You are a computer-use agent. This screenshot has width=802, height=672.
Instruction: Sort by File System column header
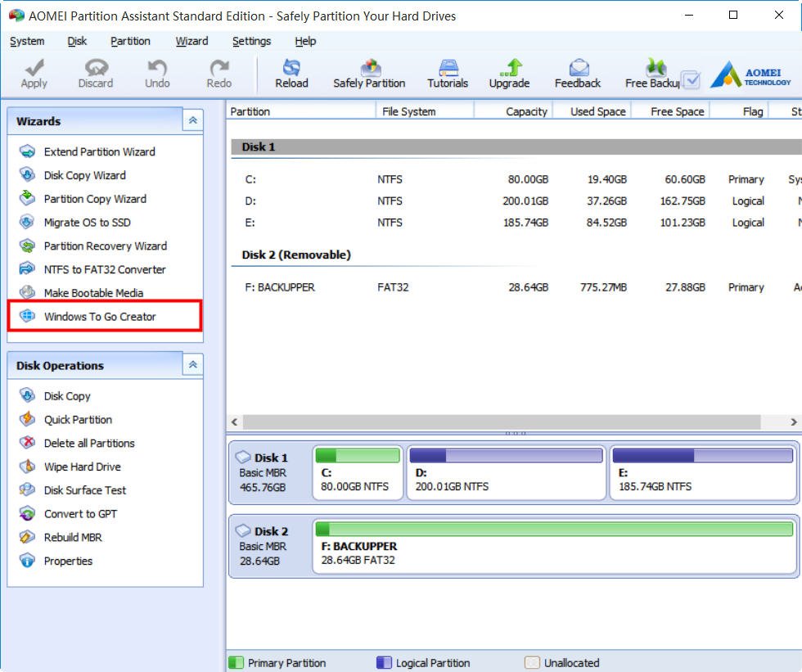pos(425,111)
